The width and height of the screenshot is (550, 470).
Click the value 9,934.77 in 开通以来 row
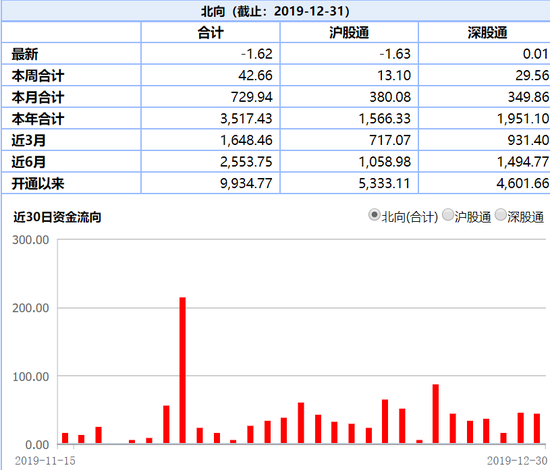[246, 183]
